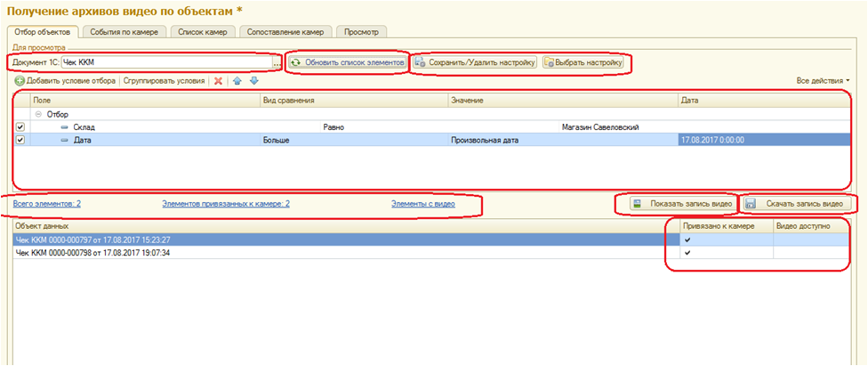This screenshot has width=868, height=366.
Task: Select the Склад filter row
Action: pyautogui.click(x=432, y=127)
